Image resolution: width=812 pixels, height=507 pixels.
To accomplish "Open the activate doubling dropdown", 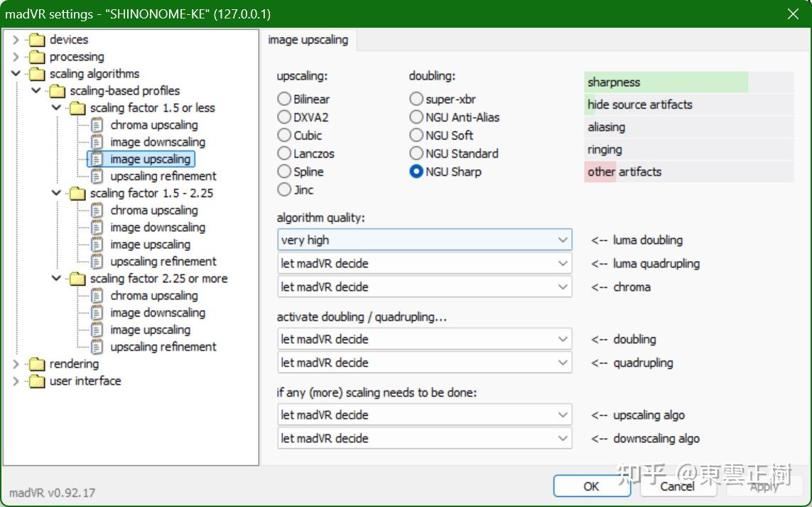I will click(x=425, y=339).
